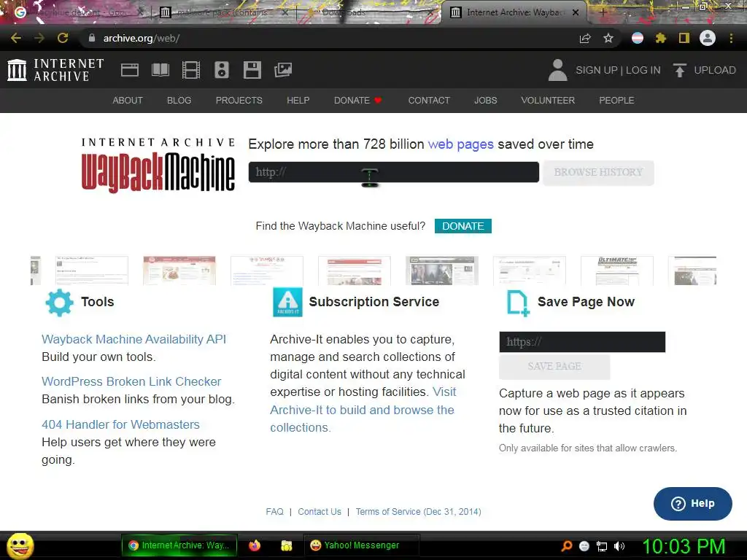Open the extensions puzzle icon
The height and width of the screenshot is (560, 747).
[x=661, y=38]
